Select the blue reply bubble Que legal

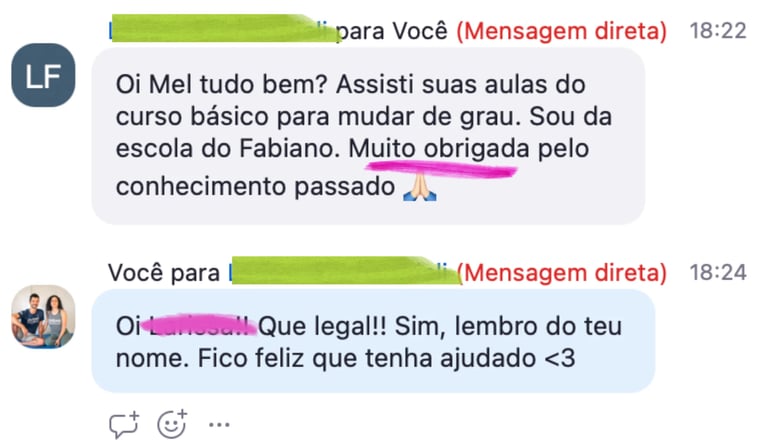click(373, 341)
